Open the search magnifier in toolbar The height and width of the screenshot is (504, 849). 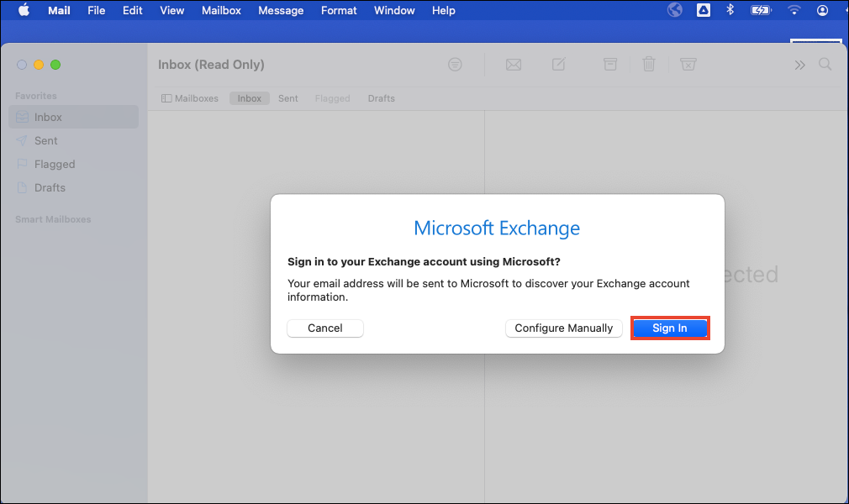(825, 65)
